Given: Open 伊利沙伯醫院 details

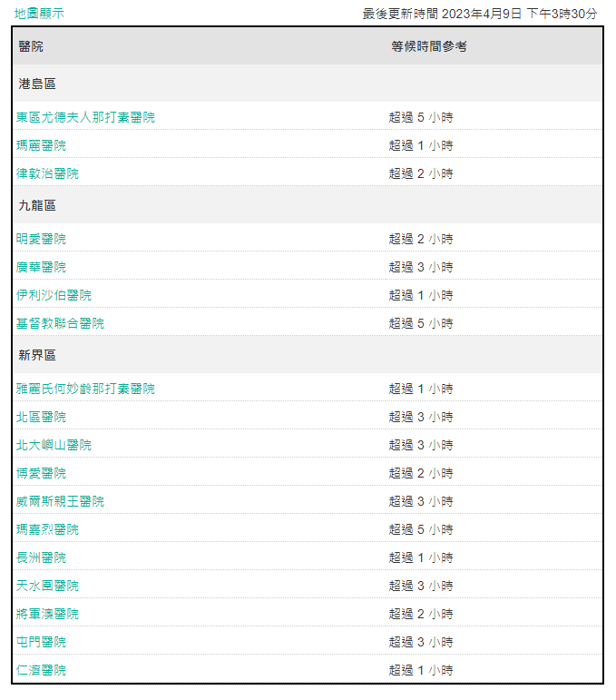Looking at the screenshot, I should (54, 295).
